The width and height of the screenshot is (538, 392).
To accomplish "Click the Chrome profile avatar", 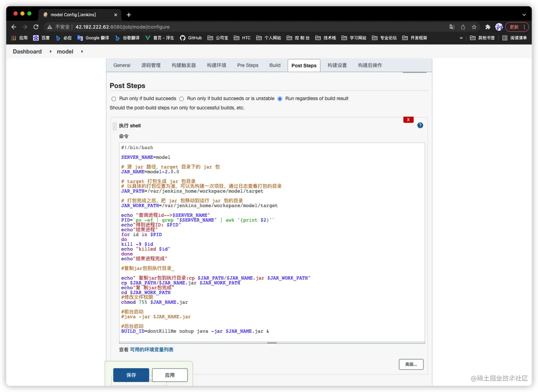I will [x=499, y=27].
